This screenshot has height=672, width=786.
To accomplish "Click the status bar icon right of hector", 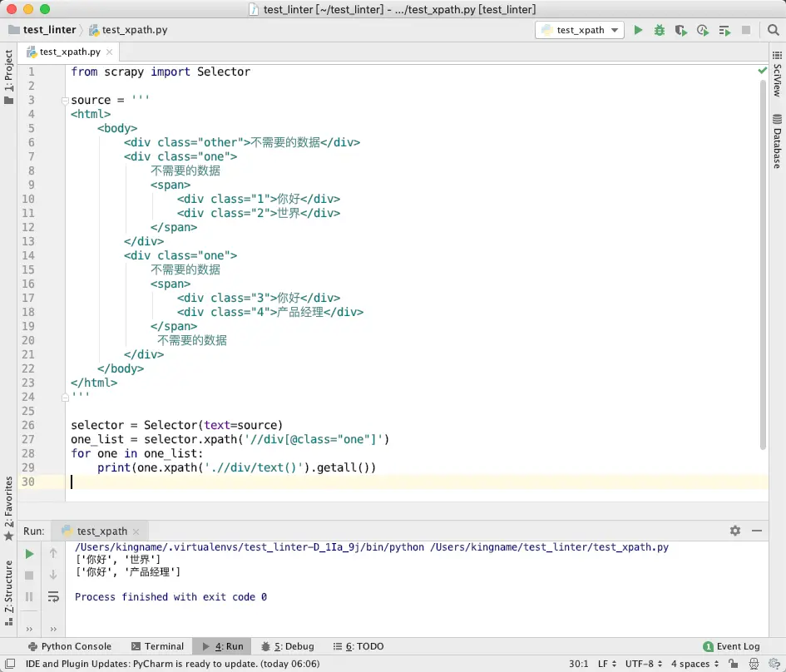I will point(774,664).
